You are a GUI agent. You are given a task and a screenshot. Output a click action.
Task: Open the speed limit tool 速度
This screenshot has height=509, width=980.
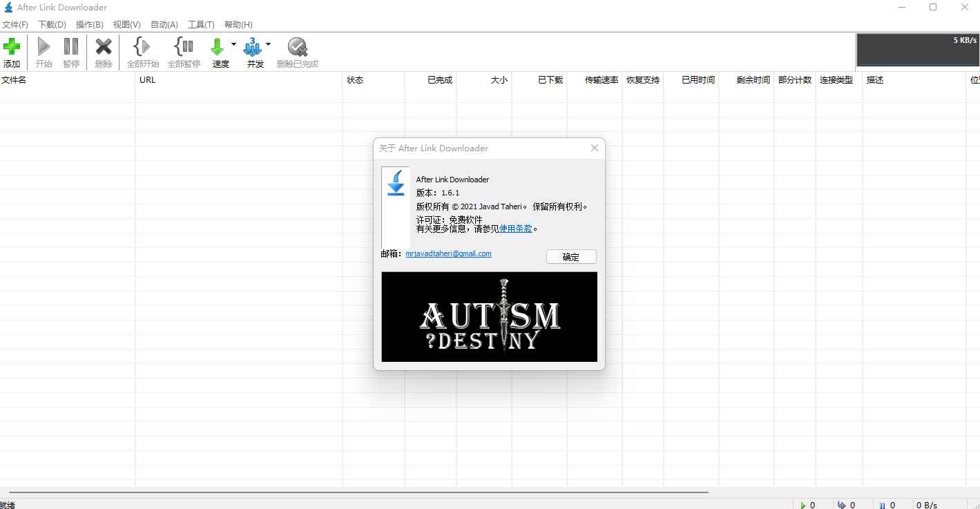[220, 51]
